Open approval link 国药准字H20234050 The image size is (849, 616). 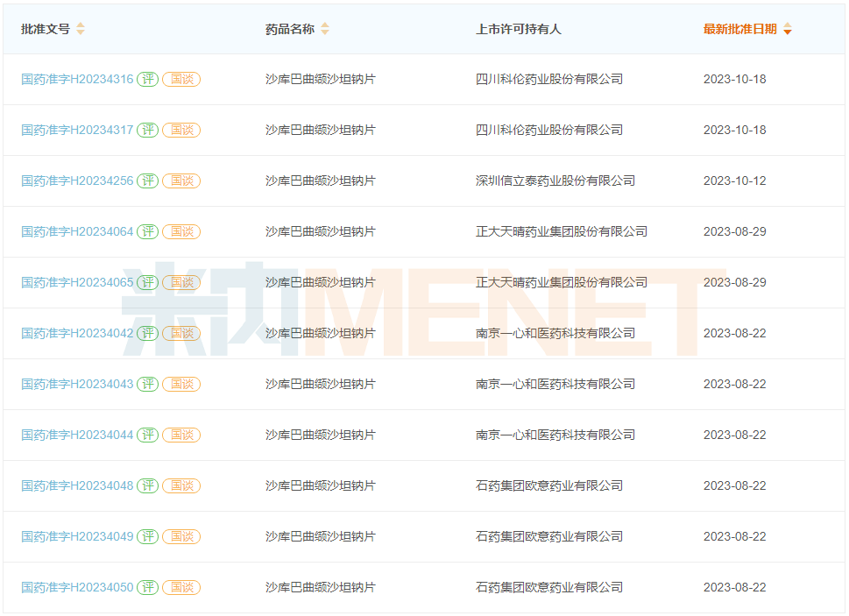[x=77, y=588]
